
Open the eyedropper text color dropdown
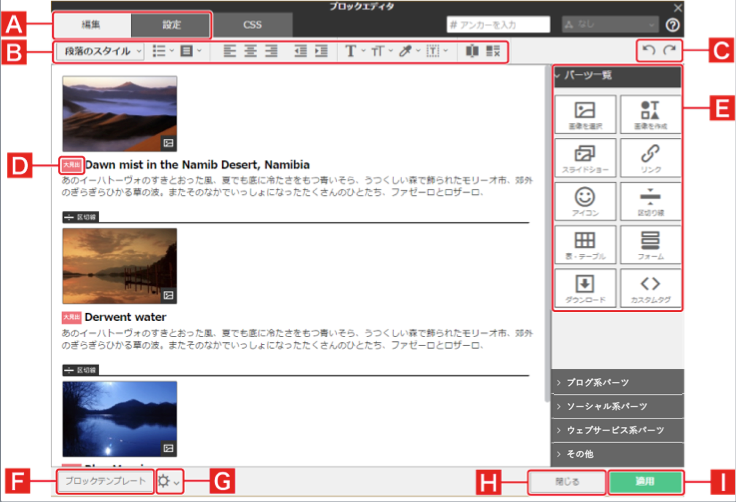pyautogui.click(x=409, y=51)
